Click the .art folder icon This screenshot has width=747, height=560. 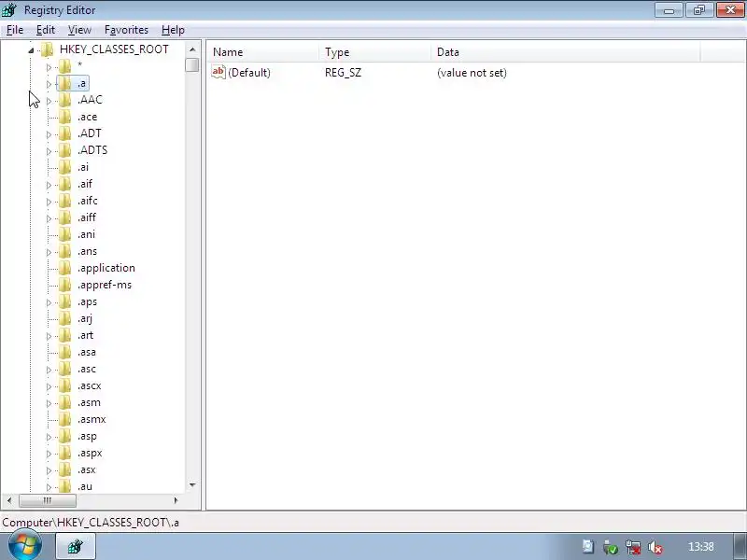click(x=64, y=335)
